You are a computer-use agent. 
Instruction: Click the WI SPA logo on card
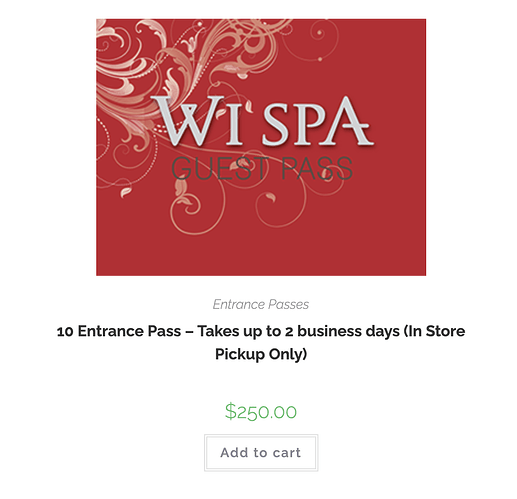tap(262, 121)
